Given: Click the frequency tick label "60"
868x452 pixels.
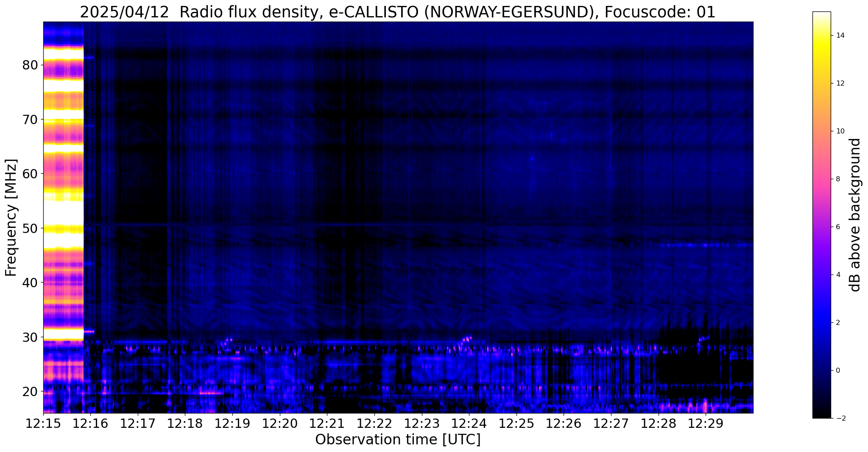Looking at the screenshot, I should pyautogui.click(x=30, y=174).
